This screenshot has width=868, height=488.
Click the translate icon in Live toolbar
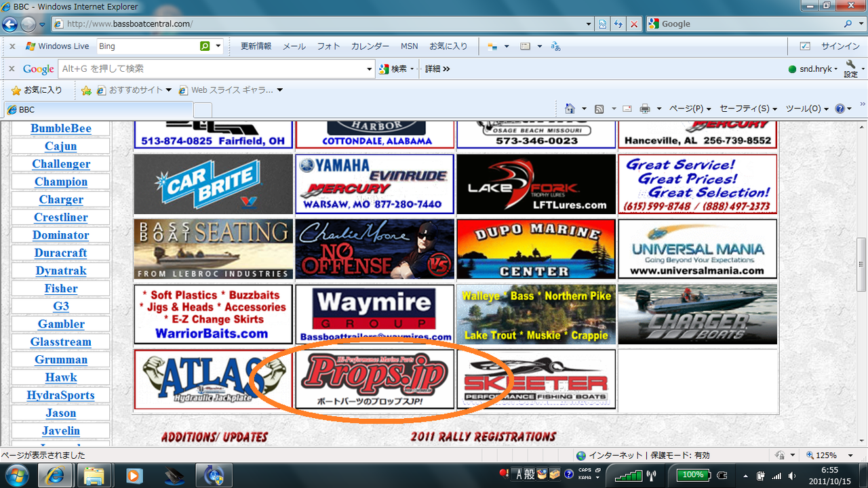(x=556, y=46)
